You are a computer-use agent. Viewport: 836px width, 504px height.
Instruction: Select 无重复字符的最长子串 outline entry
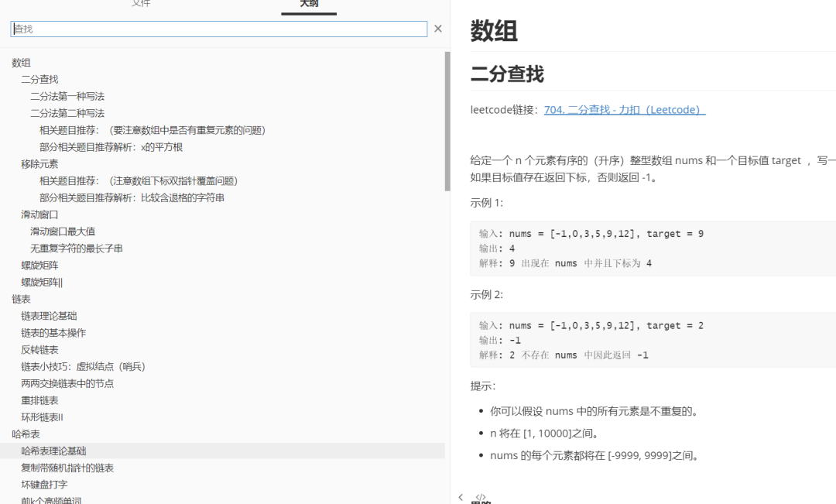point(76,249)
